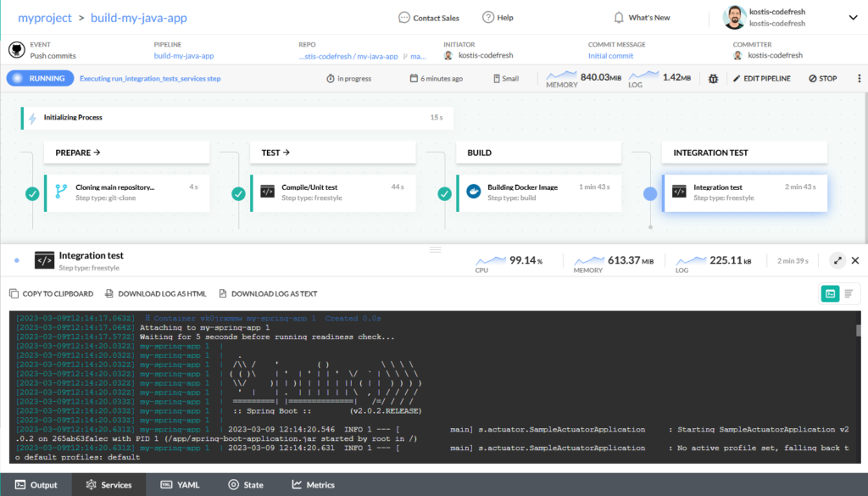Screen dimensions: 868x496
Task: Open the build-my-java-app breadcrumb link
Action: 139,18
